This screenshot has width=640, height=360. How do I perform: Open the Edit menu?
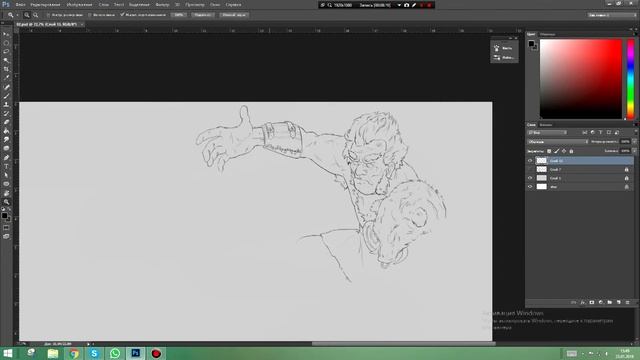(45, 4)
